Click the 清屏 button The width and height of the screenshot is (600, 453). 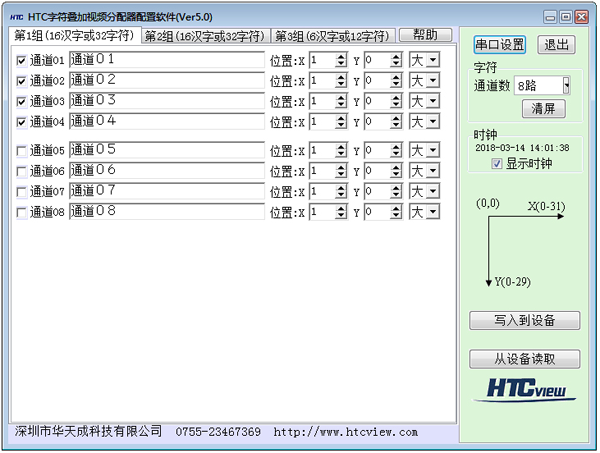[544, 109]
